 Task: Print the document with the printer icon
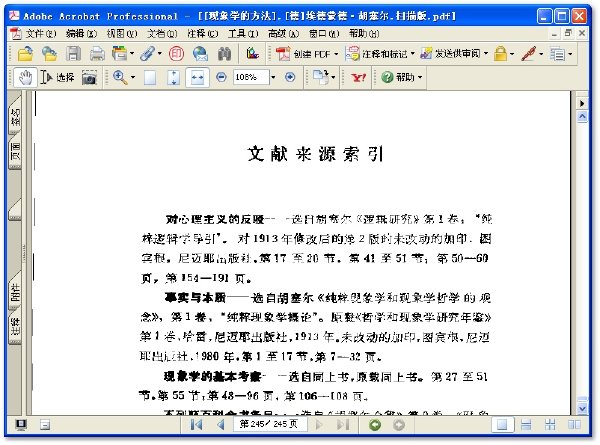tap(97, 54)
